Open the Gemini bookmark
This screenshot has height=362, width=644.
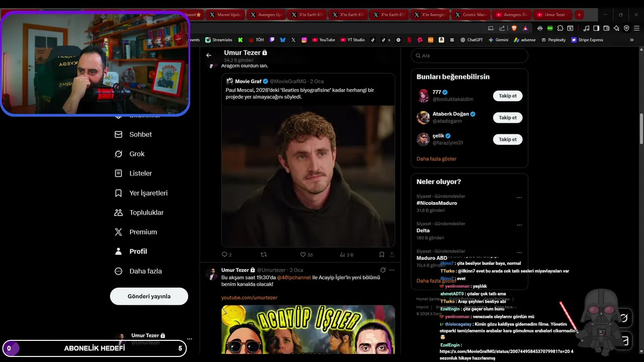[498, 40]
